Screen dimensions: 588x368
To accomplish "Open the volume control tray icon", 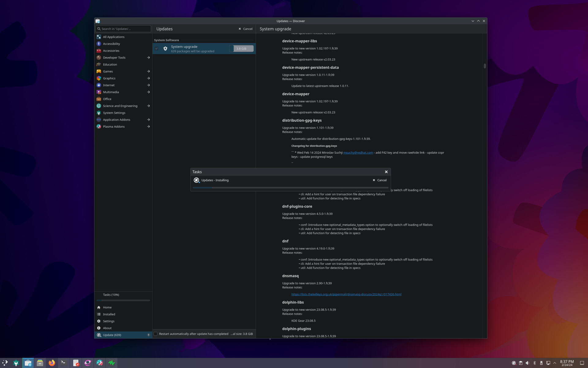I will coord(527,363).
